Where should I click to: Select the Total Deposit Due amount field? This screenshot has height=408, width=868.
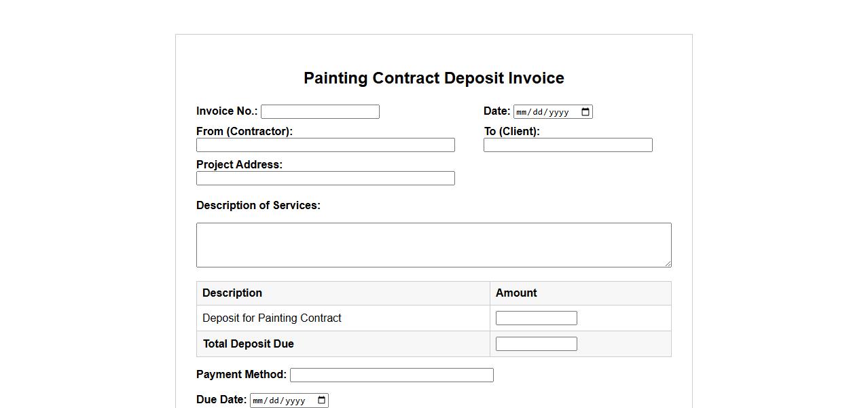pyautogui.click(x=536, y=344)
